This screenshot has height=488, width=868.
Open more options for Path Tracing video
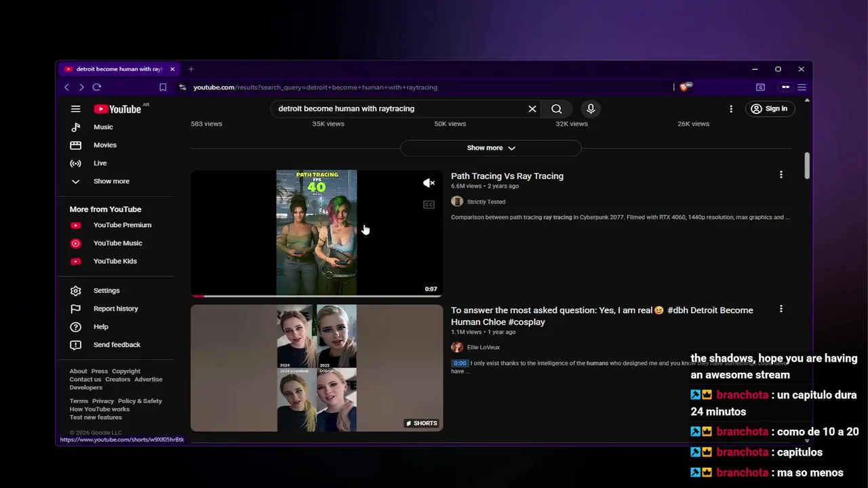coord(781,175)
